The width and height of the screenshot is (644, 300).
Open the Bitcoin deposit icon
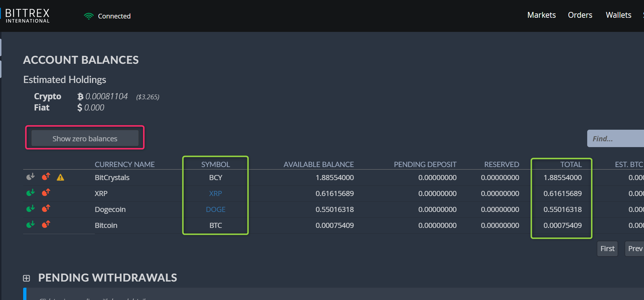tap(30, 225)
